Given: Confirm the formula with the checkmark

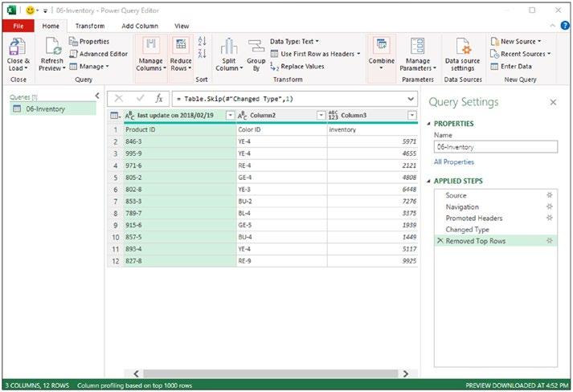Looking at the screenshot, I should [x=140, y=98].
